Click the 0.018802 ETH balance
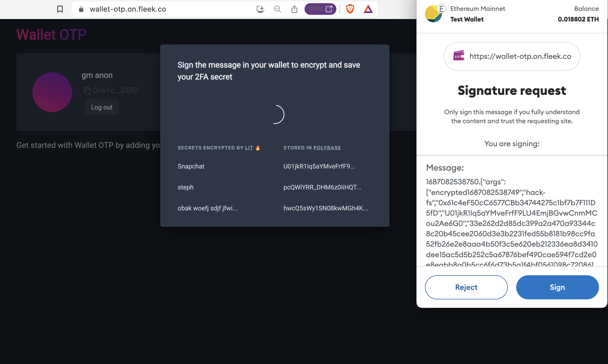The width and height of the screenshot is (608, 364). click(578, 19)
